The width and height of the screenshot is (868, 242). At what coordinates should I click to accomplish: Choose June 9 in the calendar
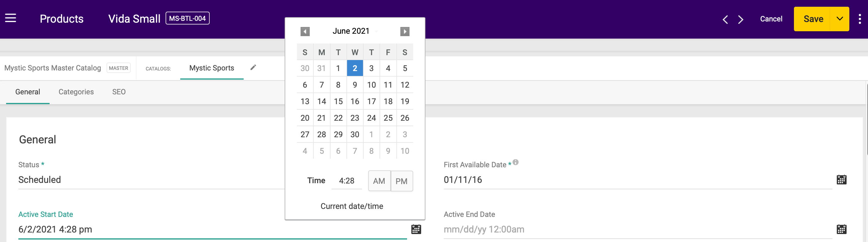[x=355, y=85]
